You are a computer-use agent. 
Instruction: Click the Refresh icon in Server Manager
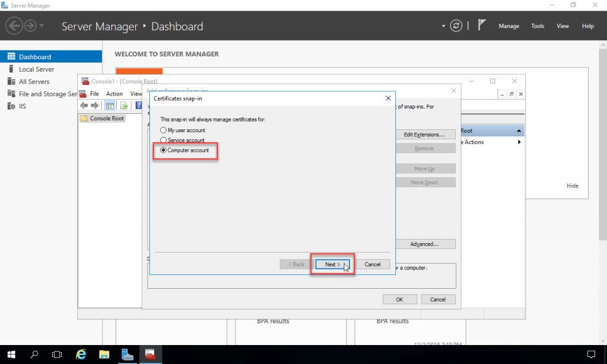click(455, 25)
